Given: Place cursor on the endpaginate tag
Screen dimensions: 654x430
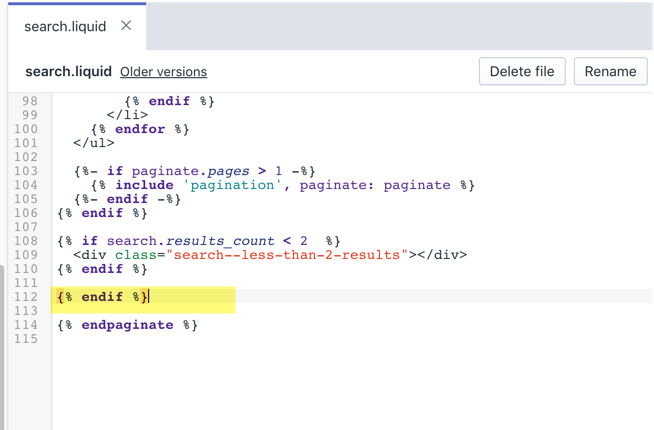Looking at the screenshot, I should click(x=128, y=325).
